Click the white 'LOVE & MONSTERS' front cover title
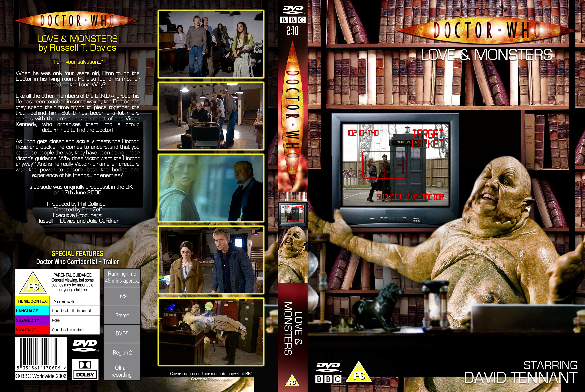The height and width of the screenshot is (392, 585). [x=486, y=55]
